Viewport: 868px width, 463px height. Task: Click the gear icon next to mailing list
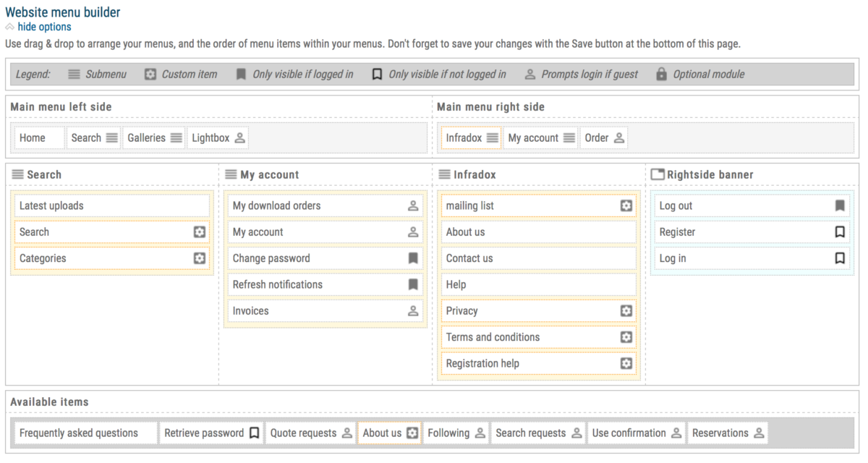(626, 205)
